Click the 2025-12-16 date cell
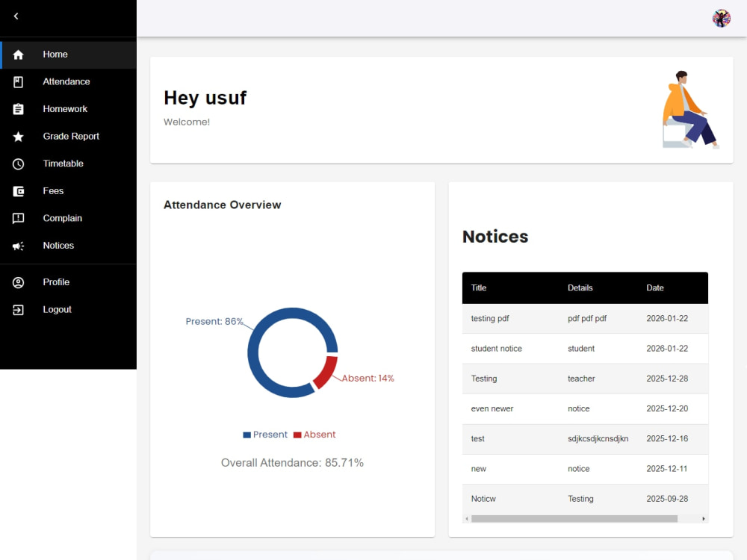This screenshot has height=560, width=747. click(667, 438)
